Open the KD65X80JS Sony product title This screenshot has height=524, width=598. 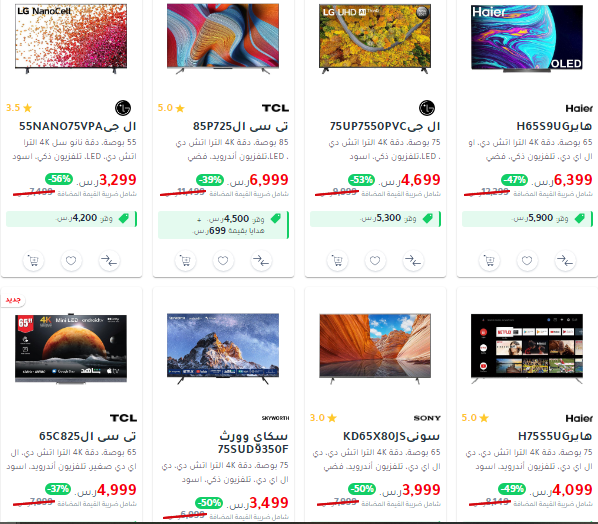click(391, 436)
